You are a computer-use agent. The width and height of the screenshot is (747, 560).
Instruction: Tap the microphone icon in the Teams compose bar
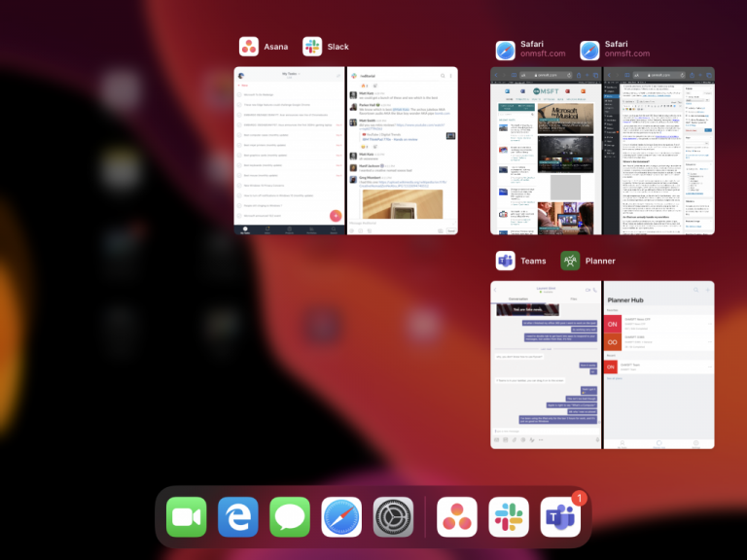597,440
